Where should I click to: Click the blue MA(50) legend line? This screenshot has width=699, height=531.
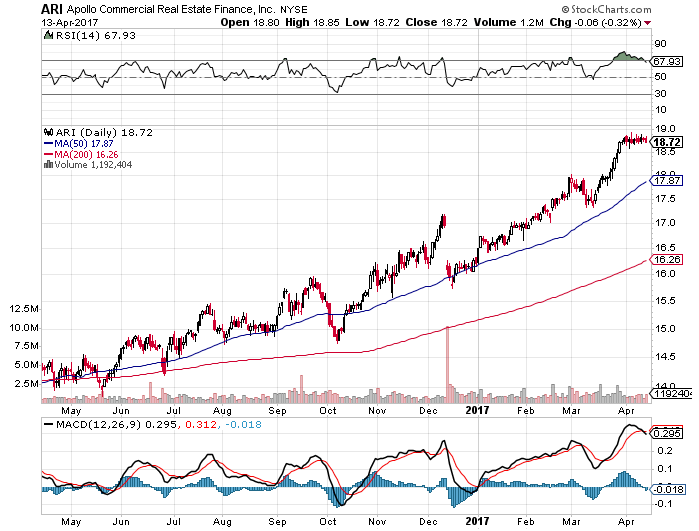tap(48, 144)
